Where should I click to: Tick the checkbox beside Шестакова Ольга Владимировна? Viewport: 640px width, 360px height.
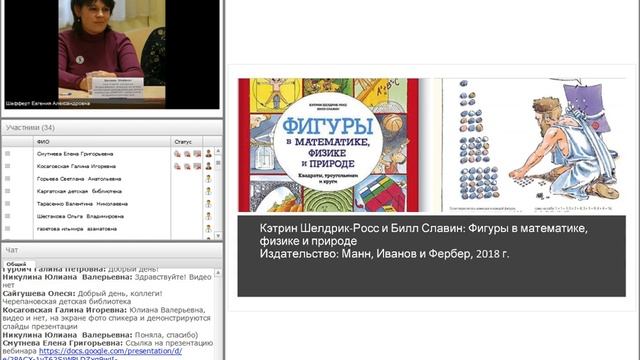click(x=7, y=216)
